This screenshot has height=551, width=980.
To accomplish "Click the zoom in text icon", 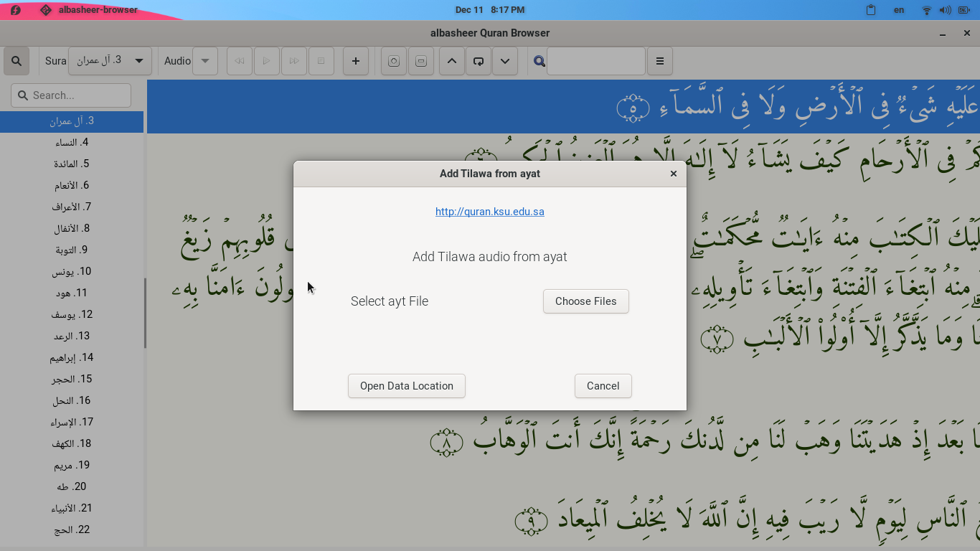I will point(394,61).
